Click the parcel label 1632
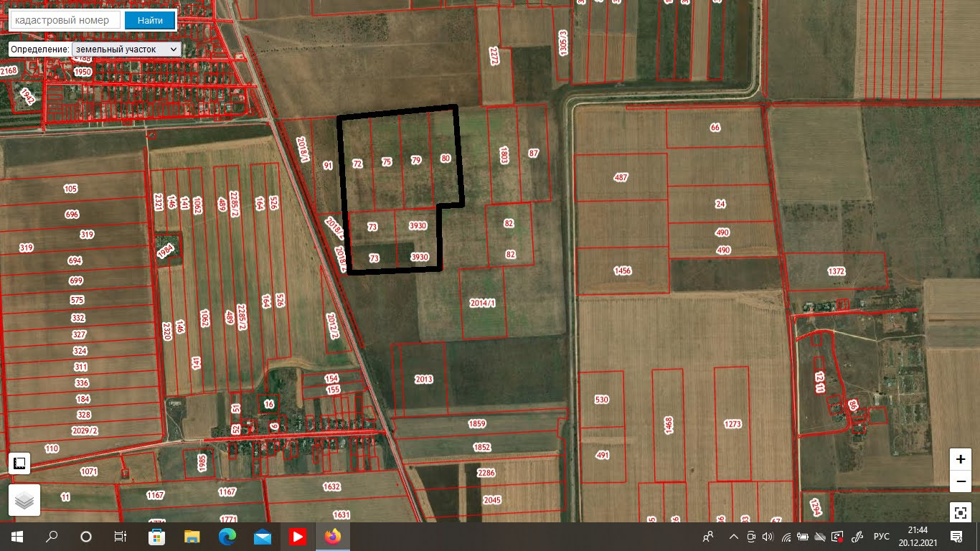 pos(331,486)
